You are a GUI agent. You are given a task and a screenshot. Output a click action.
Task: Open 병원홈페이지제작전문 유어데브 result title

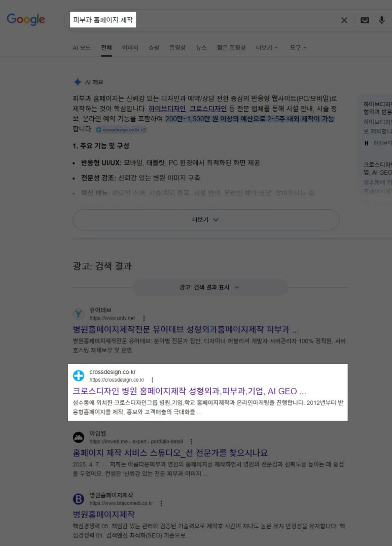pyautogui.click(x=186, y=329)
